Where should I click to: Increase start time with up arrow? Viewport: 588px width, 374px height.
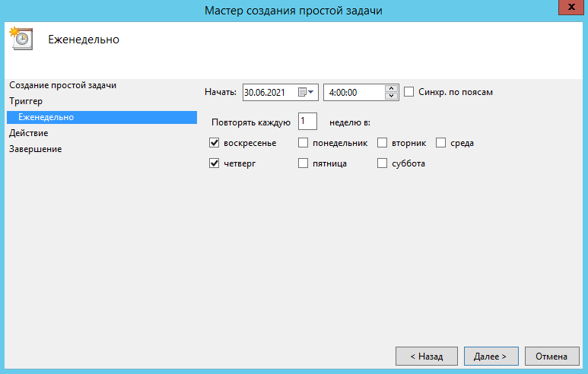[392, 88]
